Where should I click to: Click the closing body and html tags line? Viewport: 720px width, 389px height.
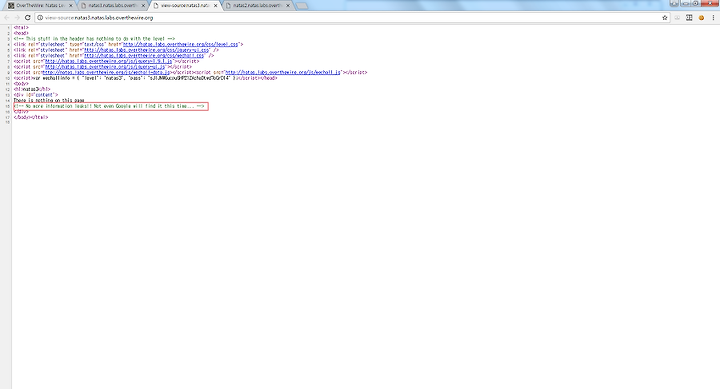point(31,117)
